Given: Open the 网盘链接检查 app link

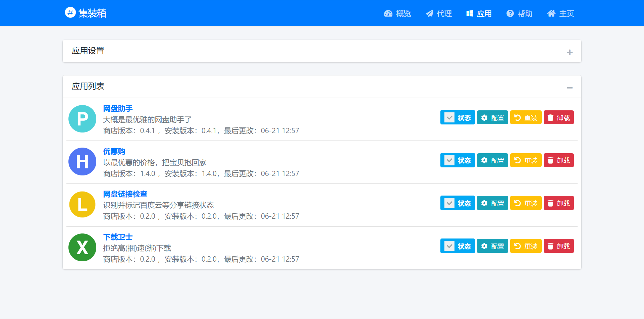Looking at the screenshot, I should pos(125,194).
